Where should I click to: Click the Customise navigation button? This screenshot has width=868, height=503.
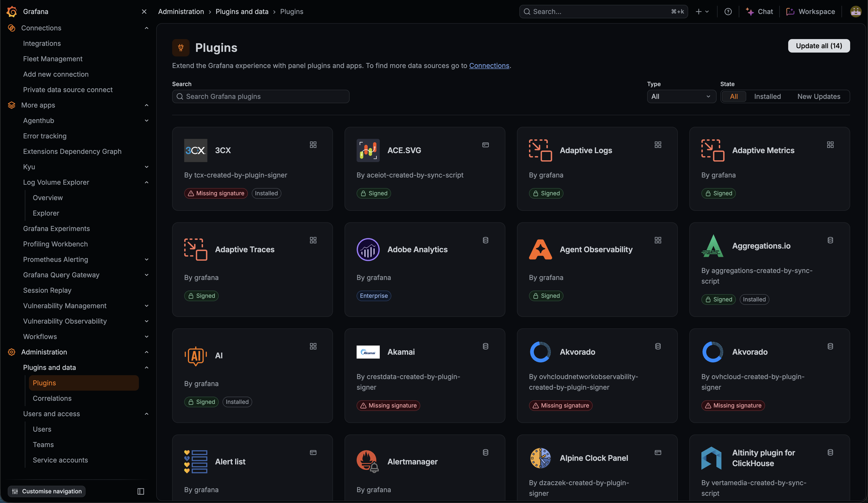pos(47,491)
